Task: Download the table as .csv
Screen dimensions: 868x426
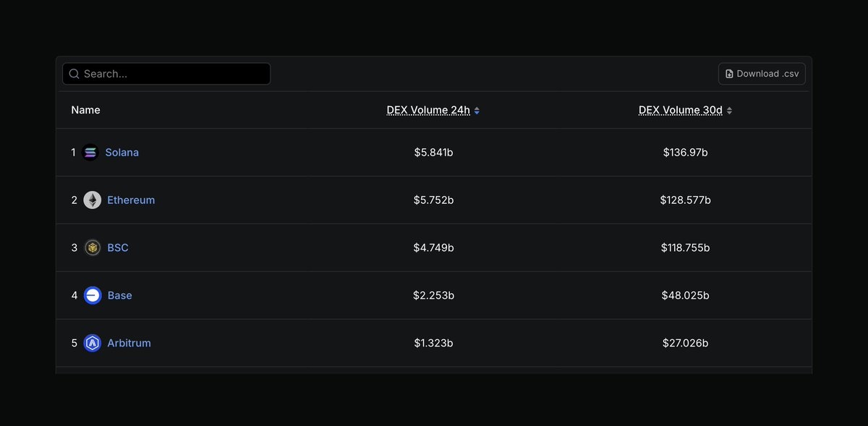Action: (762, 74)
